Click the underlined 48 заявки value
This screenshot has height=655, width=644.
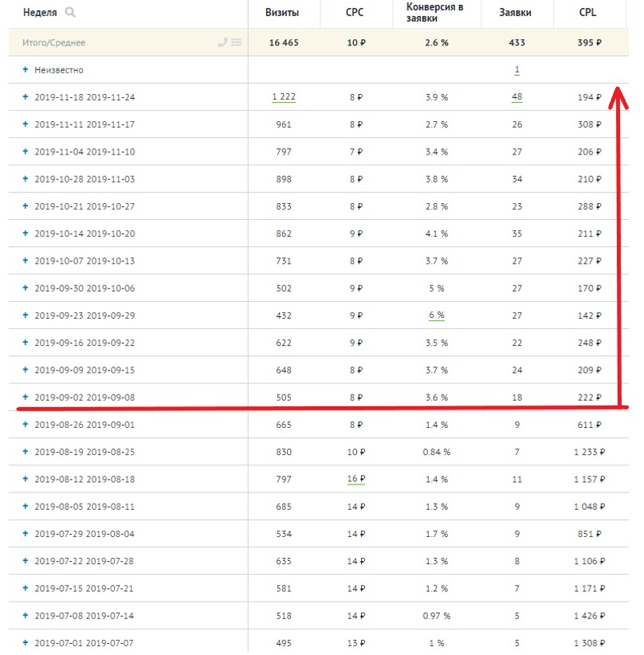(516, 97)
